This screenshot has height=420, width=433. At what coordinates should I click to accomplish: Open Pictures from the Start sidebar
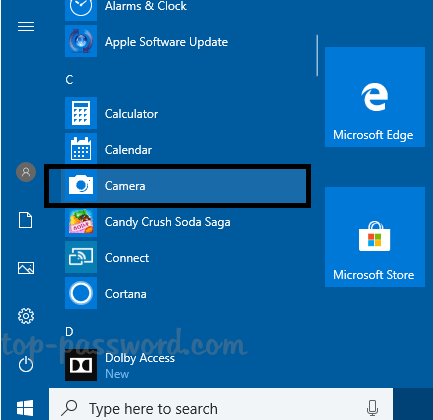(26, 268)
